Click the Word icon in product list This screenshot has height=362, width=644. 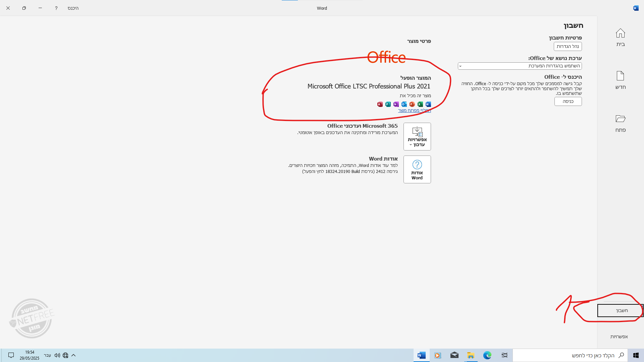click(x=428, y=104)
